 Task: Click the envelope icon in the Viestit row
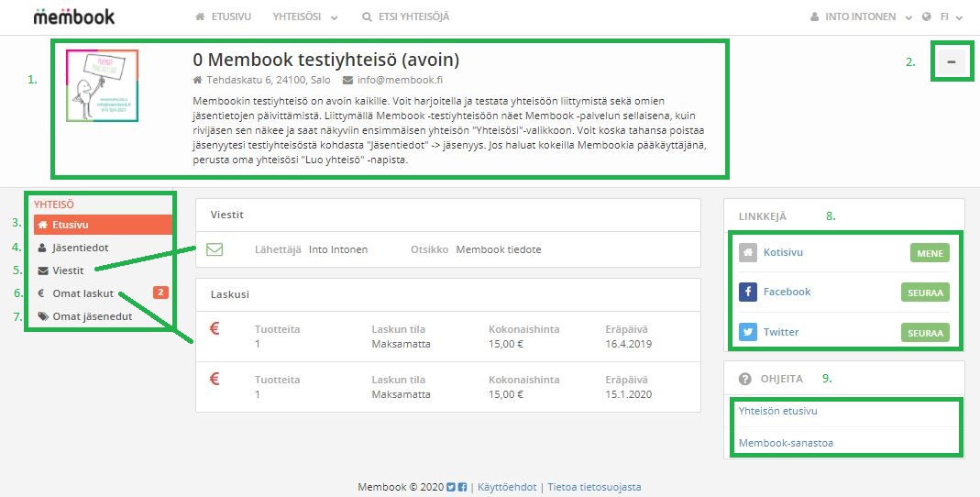click(215, 249)
